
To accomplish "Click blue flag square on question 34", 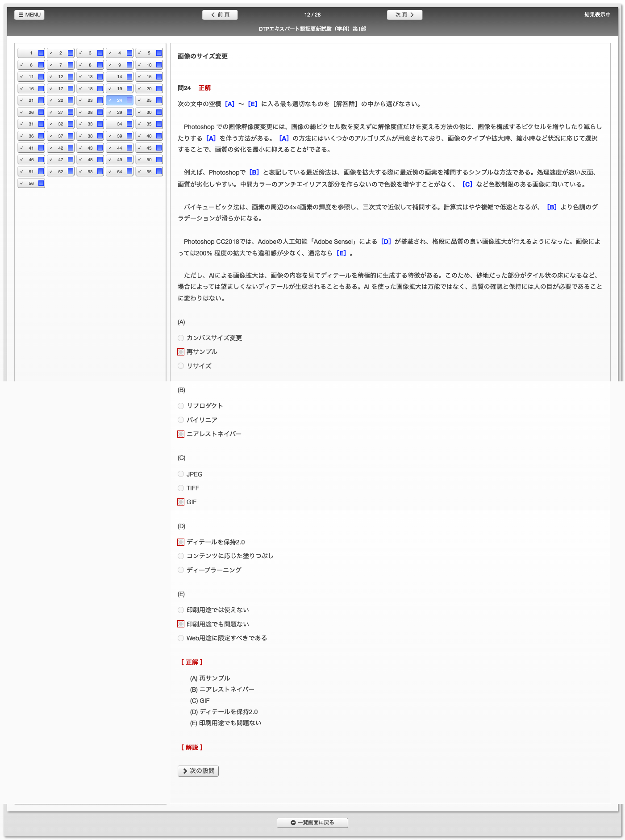I will click(x=129, y=124).
